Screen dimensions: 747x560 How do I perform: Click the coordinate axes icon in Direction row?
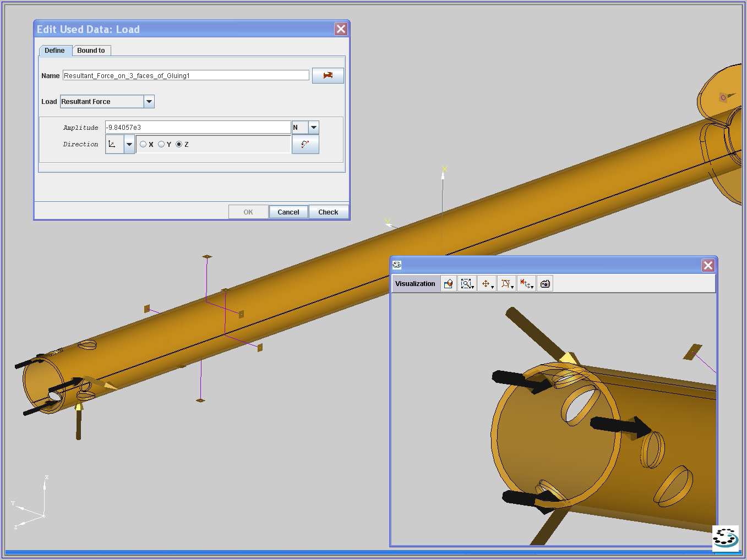113,144
